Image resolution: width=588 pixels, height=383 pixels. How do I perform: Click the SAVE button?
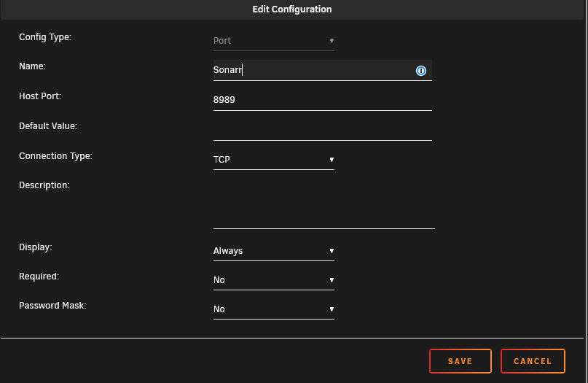pos(460,361)
